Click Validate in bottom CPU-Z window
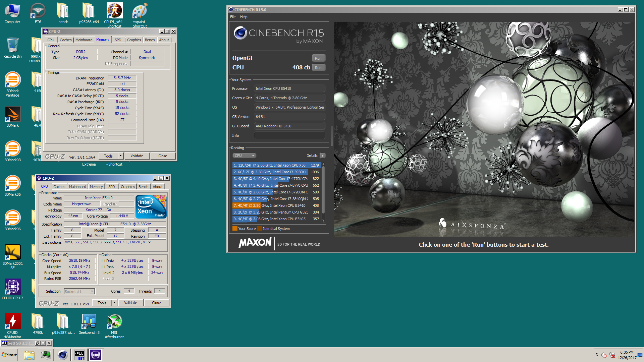This screenshot has height=362, width=644. coord(130,303)
